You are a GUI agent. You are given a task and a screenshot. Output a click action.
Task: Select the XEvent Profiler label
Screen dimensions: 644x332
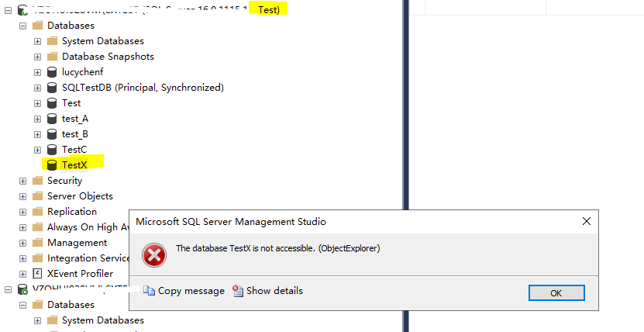point(80,274)
